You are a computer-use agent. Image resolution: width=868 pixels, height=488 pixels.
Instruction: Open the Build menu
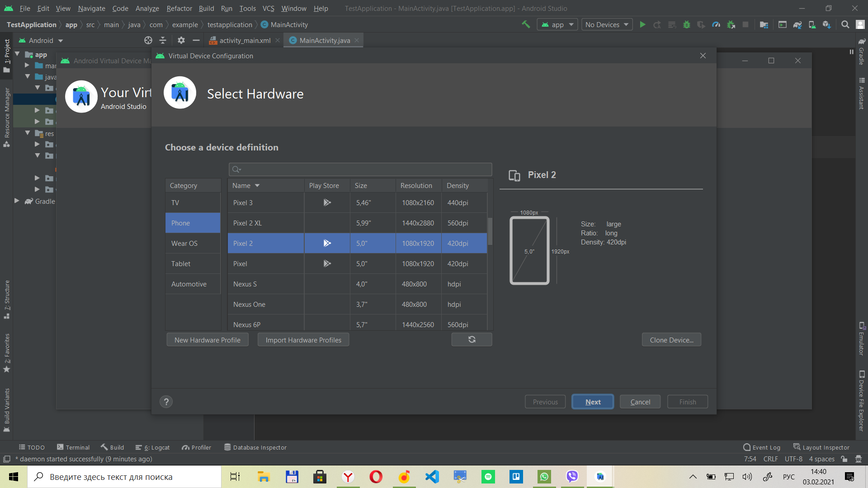206,8
